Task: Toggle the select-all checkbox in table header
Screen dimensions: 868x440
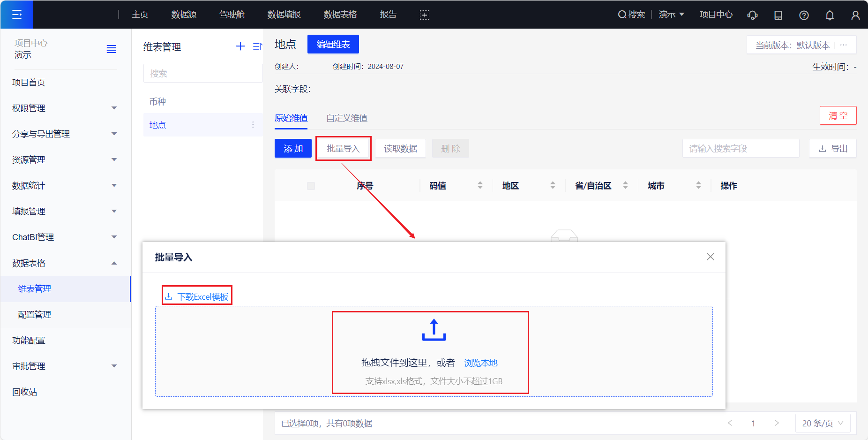Action: [311, 186]
